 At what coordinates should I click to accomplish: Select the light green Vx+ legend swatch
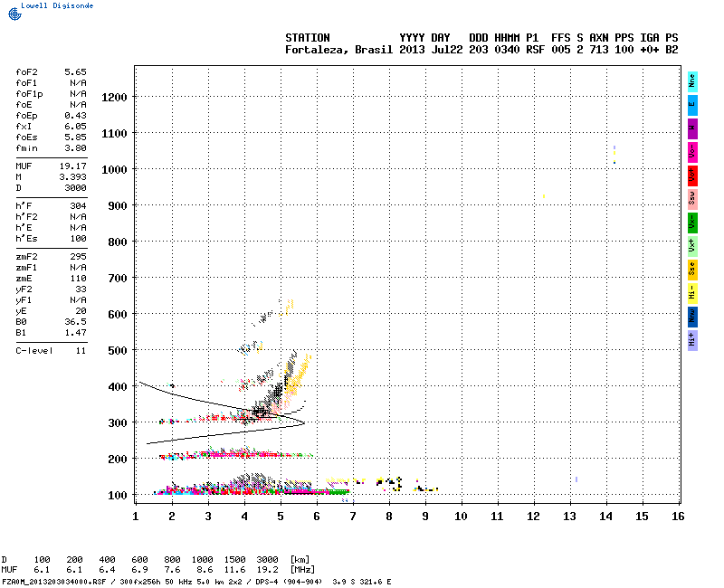click(x=692, y=246)
